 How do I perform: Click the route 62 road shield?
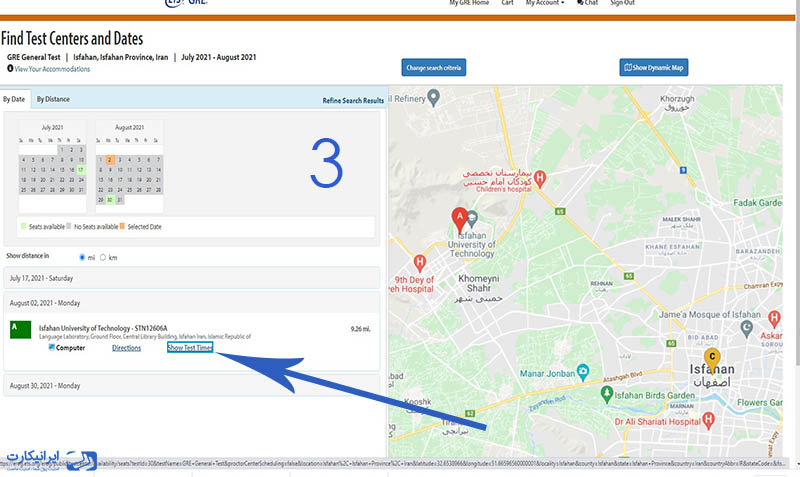pyautogui.click(x=470, y=413)
